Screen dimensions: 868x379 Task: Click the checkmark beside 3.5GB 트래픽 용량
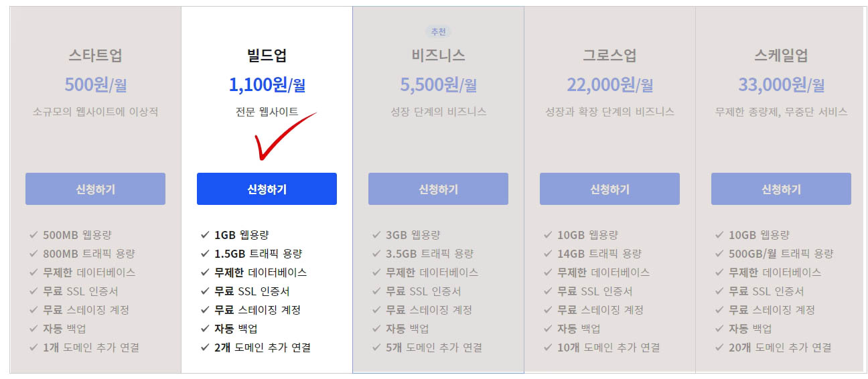pyautogui.click(x=376, y=254)
